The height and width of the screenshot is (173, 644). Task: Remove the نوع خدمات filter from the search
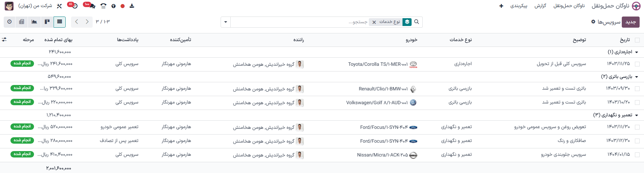pos(374,22)
